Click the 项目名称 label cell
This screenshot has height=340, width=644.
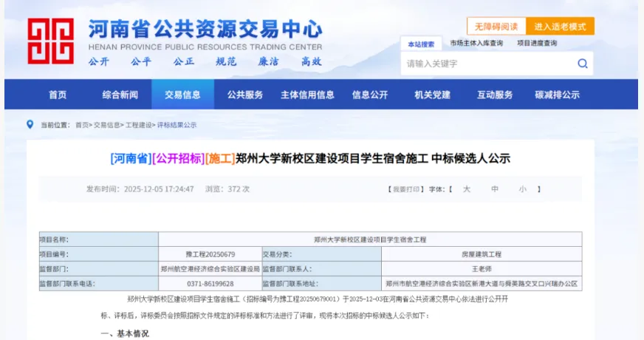pos(99,239)
